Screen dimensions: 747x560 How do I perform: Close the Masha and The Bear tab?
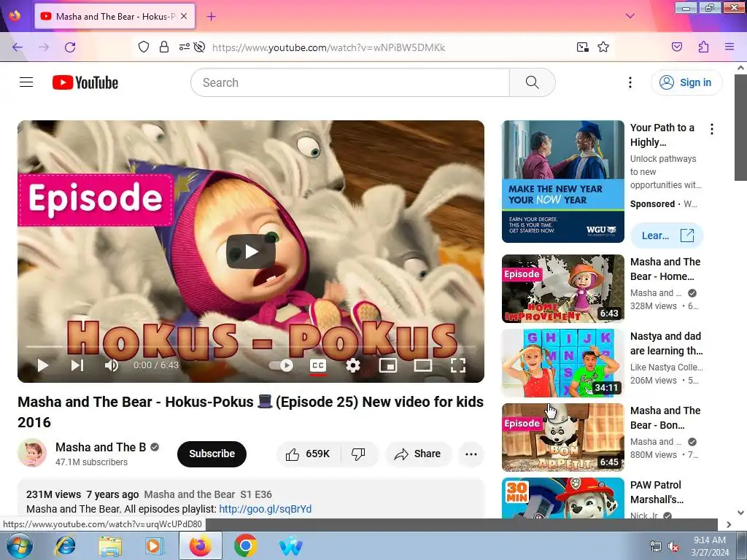(184, 16)
